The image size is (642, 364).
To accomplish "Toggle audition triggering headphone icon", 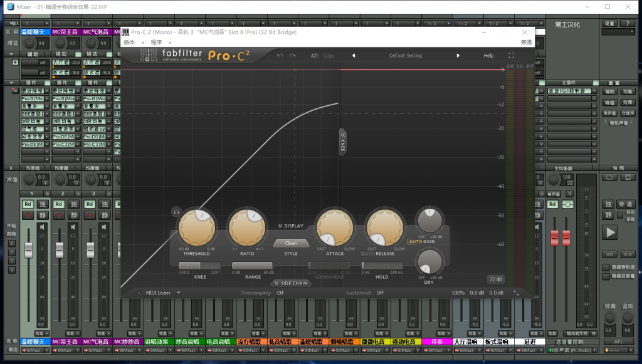I will 176,212.
